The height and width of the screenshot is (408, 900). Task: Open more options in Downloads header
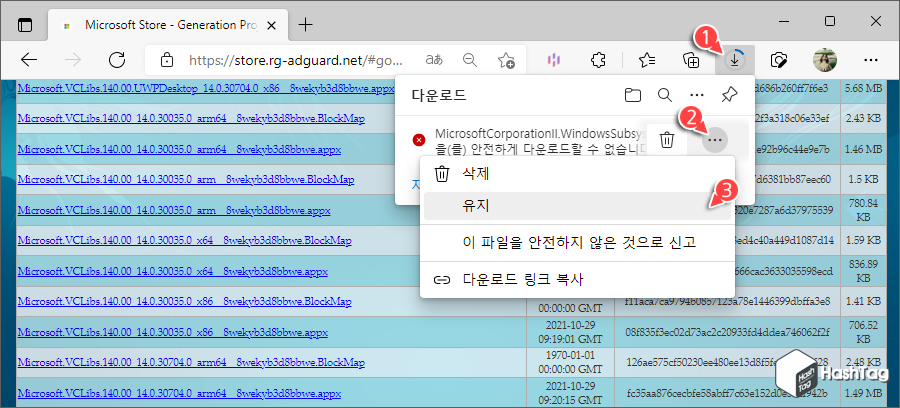pos(697,95)
